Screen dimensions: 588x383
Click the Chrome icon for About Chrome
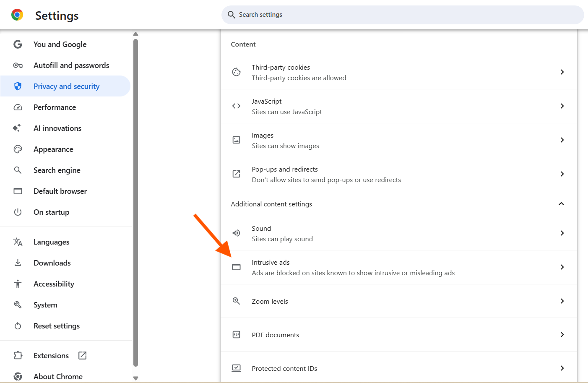tap(18, 376)
